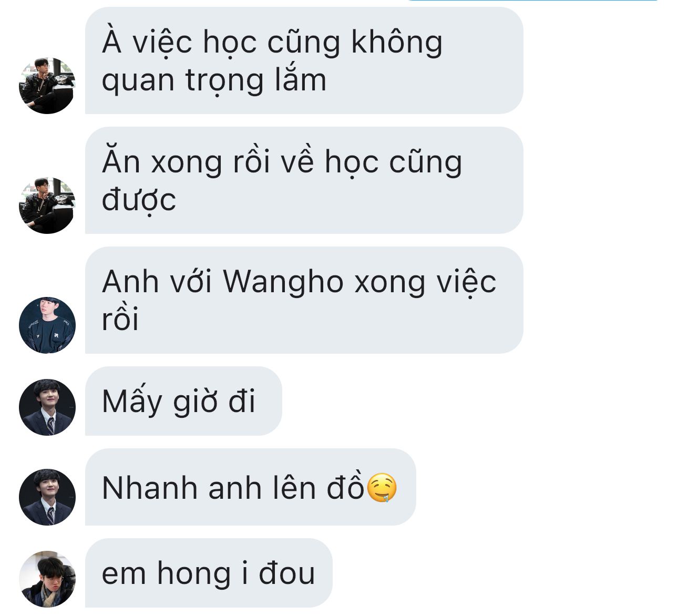The width and height of the screenshot is (678, 616).
Task: Click the blue sent message edge at top
Action: (x=532, y=1)
